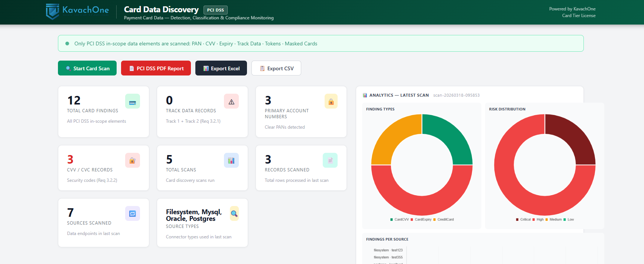Export findings to Excel
Screen dimensions: 644x264
point(221,68)
